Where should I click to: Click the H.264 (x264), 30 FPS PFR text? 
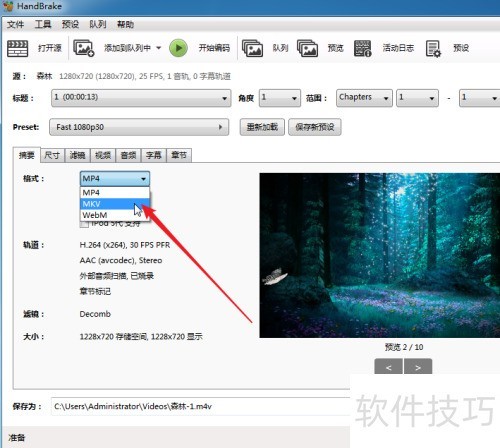(x=125, y=245)
